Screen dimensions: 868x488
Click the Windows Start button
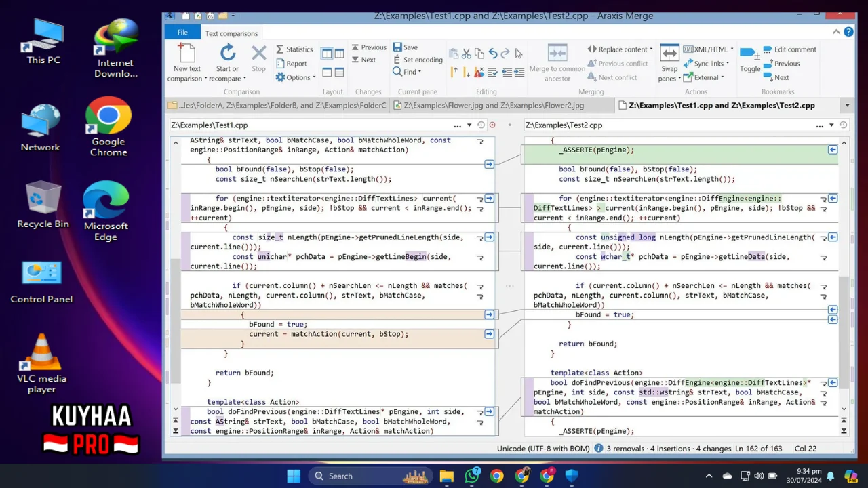tap(294, 476)
